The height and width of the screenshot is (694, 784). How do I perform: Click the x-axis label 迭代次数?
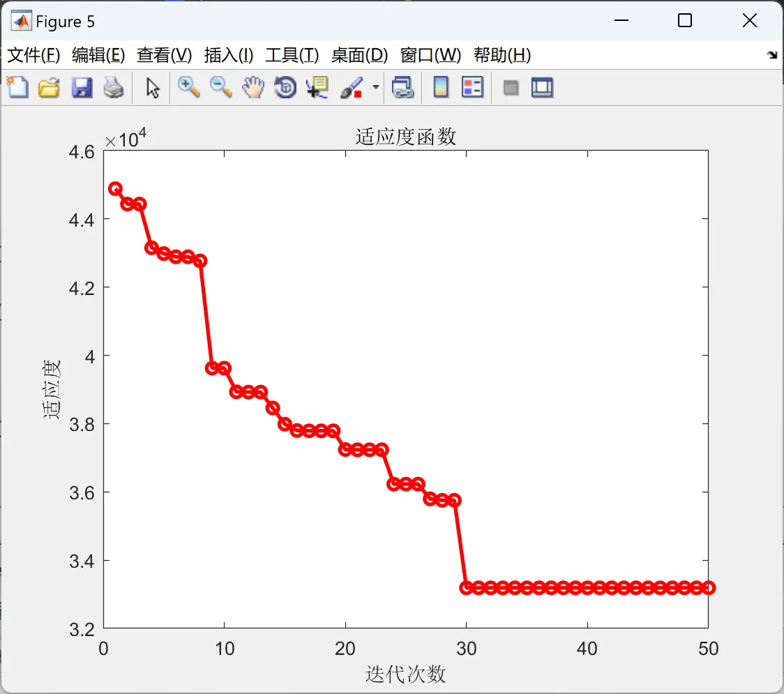(x=405, y=674)
